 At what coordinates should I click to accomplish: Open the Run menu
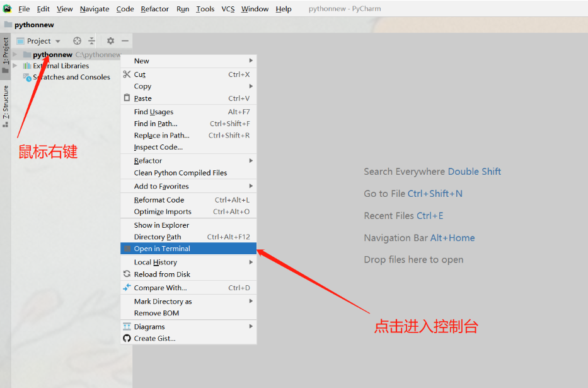click(183, 9)
